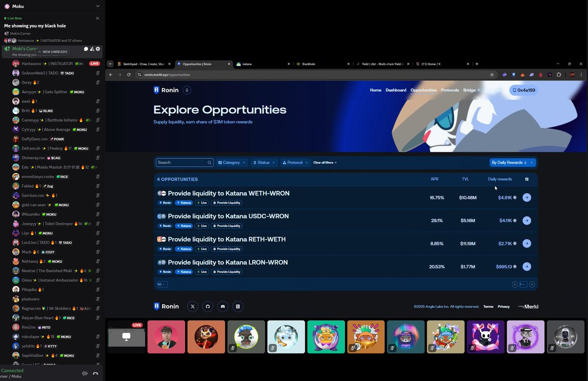Open Moki's Corner channel settings gear
The height and width of the screenshot is (381, 588).
pos(98,49)
